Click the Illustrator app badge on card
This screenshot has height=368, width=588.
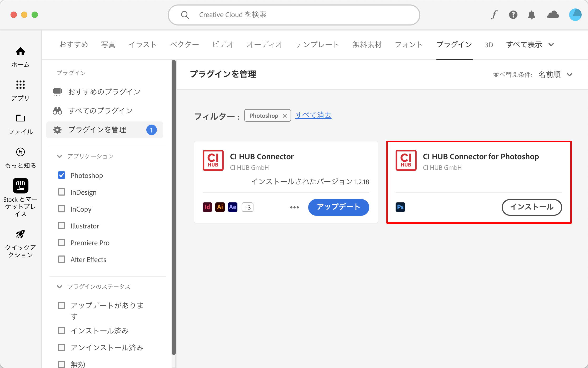pyautogui.click(x=220, y=207)
